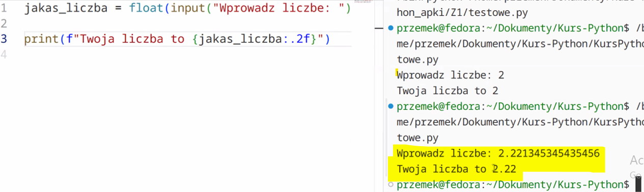
Task: Click the "Wprowadz liczbe: 2" terminal line
Action: pyautogui.click(x=451, y=75)
